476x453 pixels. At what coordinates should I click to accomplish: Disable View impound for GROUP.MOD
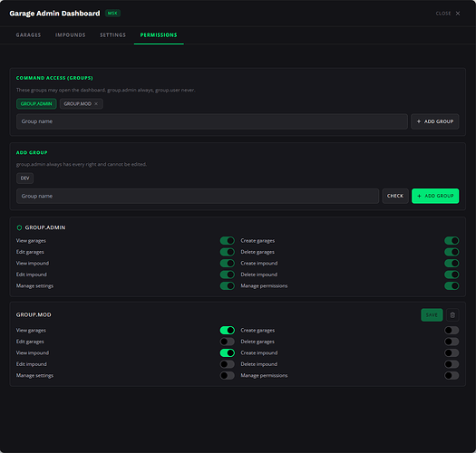(228, 352)
